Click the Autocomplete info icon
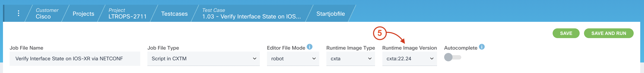Viewport: 644px width, 73px height. click(x=482, y=47)
